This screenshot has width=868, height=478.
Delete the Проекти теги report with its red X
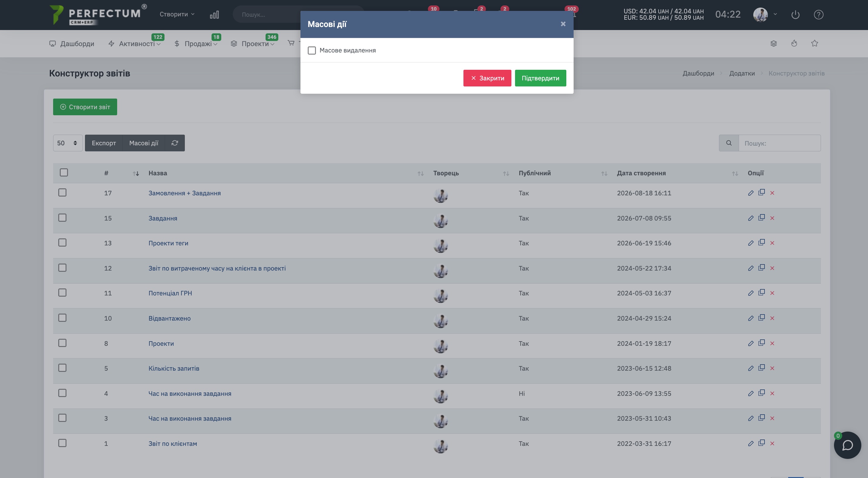tap(772, 243)
